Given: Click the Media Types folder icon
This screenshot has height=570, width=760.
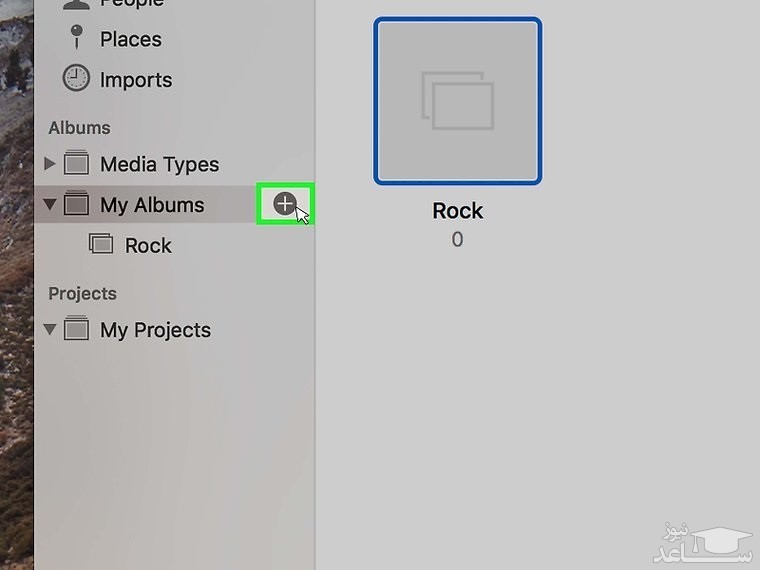Looking at the screenshot, I should click(x=76, y=163).
